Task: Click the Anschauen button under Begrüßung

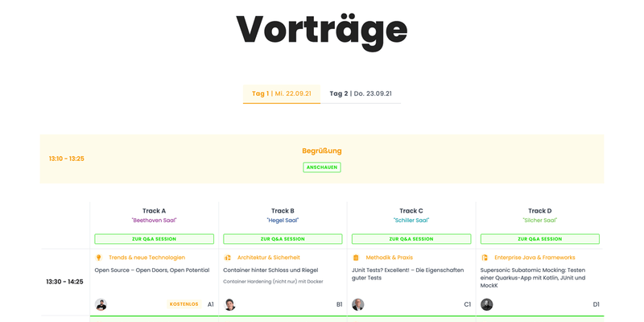Action: pyautogui.click(x=322, y=167)
